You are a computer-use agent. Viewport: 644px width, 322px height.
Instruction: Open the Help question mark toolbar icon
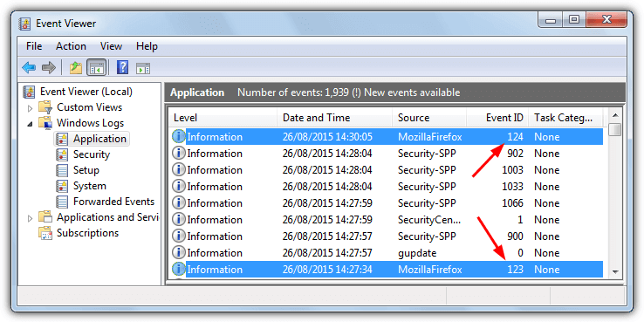point(122,67)
